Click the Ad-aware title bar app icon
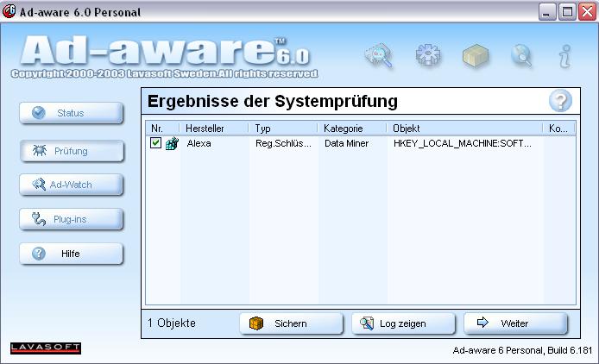This screenshot has width=599, height=364. pos(9,11)
